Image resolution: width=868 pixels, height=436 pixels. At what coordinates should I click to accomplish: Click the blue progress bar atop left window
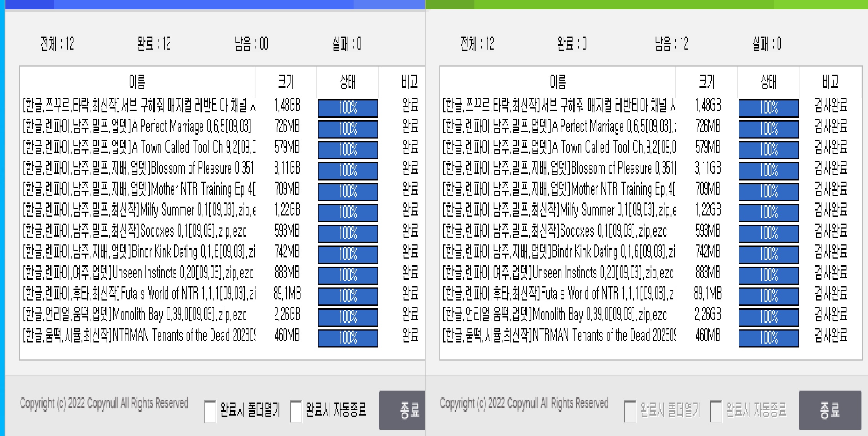[215, 4]
